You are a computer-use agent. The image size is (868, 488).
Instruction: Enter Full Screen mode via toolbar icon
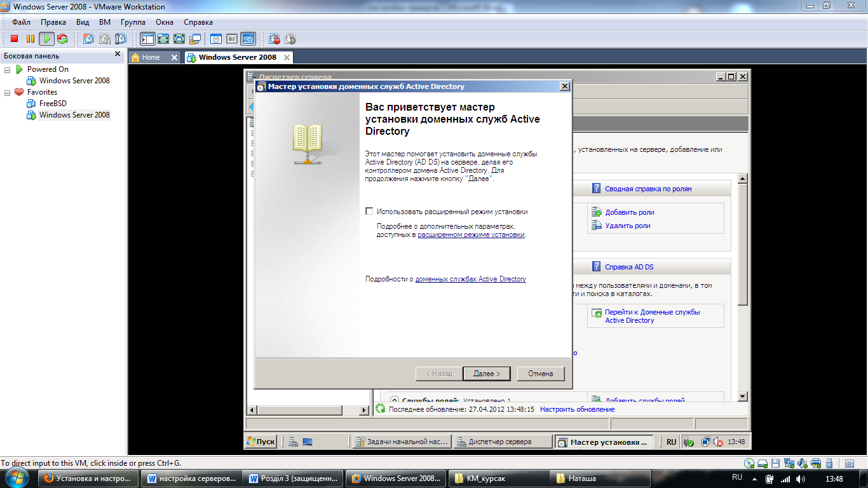pyautogui.click(x=179, y=39)
